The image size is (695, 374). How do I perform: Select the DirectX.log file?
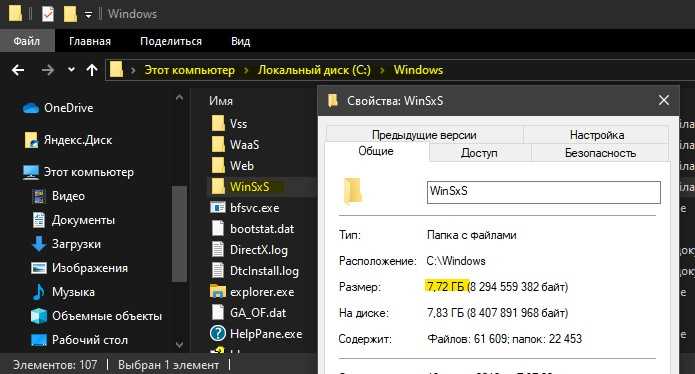coord(258,249)
